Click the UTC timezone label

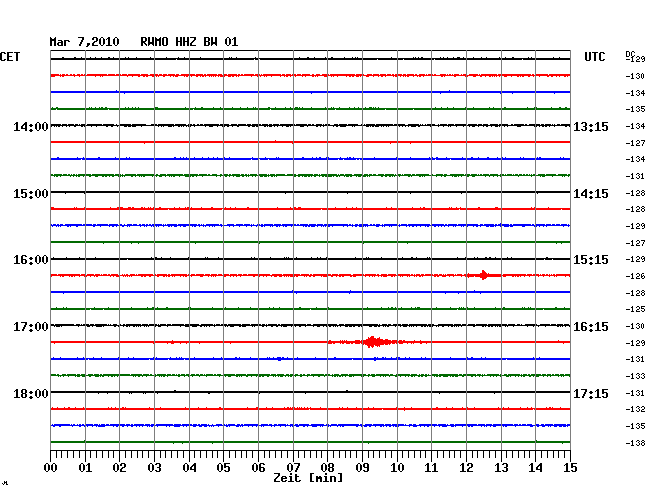tap(594, 57)
